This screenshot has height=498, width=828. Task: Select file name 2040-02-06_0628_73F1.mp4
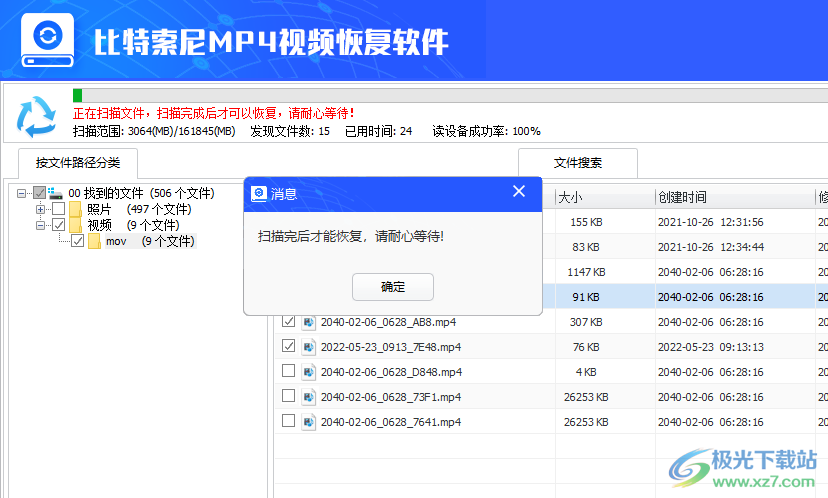tap(391, 397)
